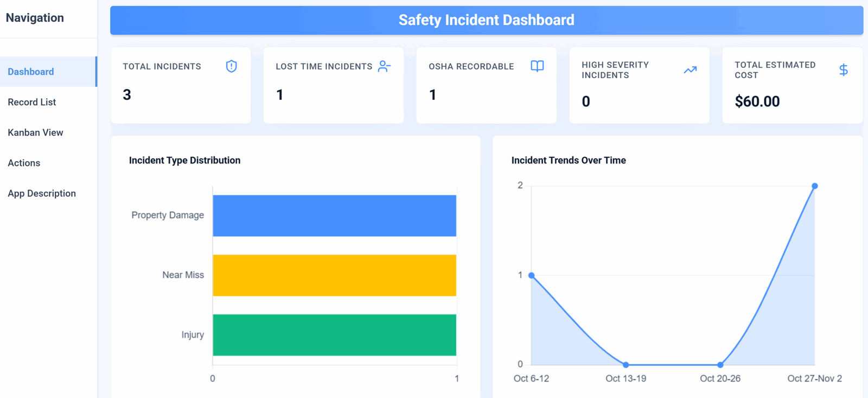
Task: Select the blue Property Damage bar
Action: pos(334,216)
